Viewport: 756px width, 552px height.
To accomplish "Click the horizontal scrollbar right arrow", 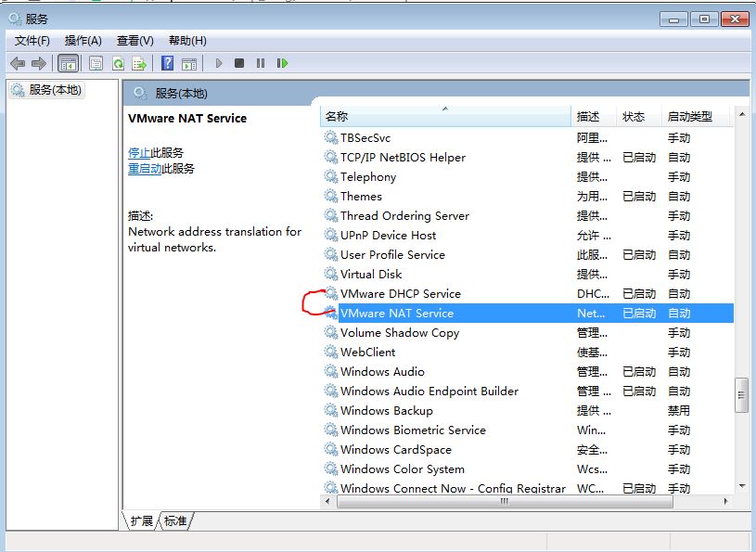I will click(x=726, y=501).
